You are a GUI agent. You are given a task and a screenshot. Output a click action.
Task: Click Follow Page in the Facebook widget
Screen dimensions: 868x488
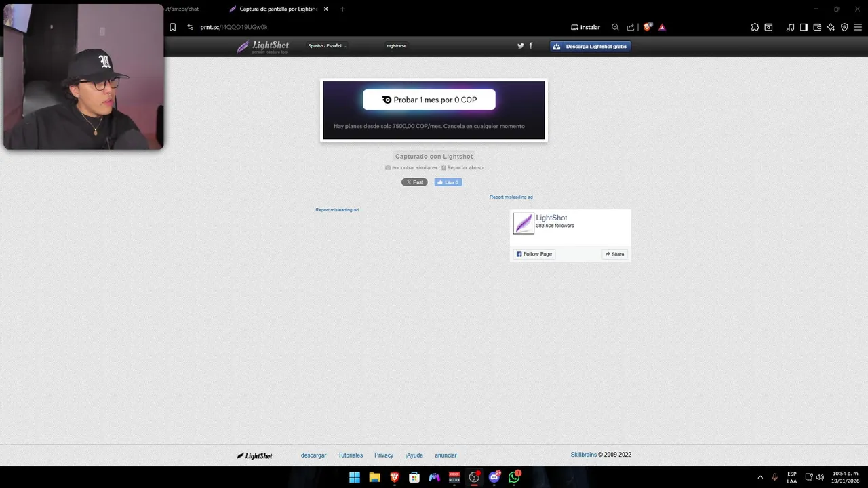pyautogui.click(x=534, y=254)
